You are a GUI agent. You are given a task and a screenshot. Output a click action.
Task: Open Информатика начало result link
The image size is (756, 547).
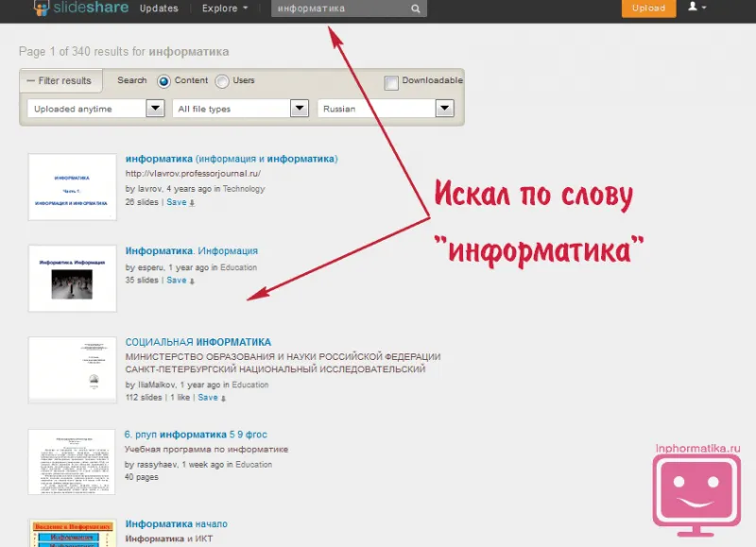(x=177, y=524)
